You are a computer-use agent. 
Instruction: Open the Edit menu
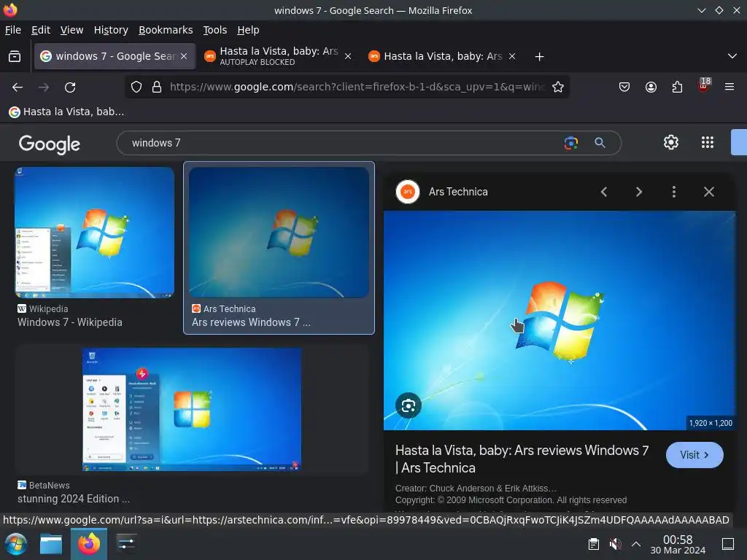click(41, 30)
